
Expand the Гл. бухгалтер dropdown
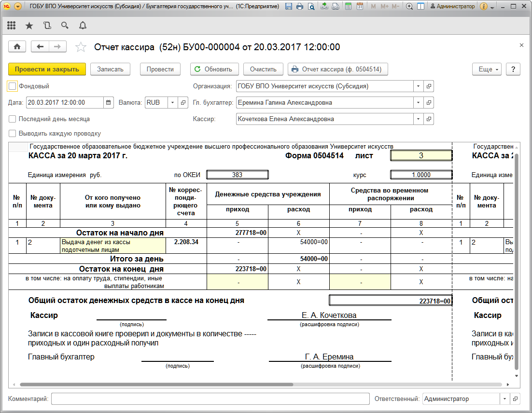pyautogui.click(x=419, y=102)
